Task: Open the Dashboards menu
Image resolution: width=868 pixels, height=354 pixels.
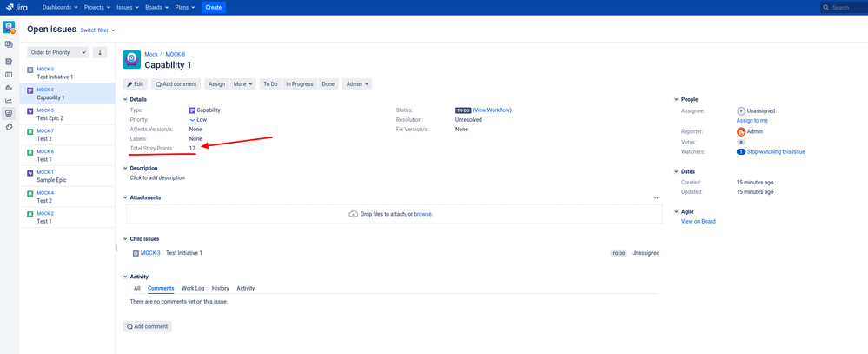Action: (x=60, y=8)
